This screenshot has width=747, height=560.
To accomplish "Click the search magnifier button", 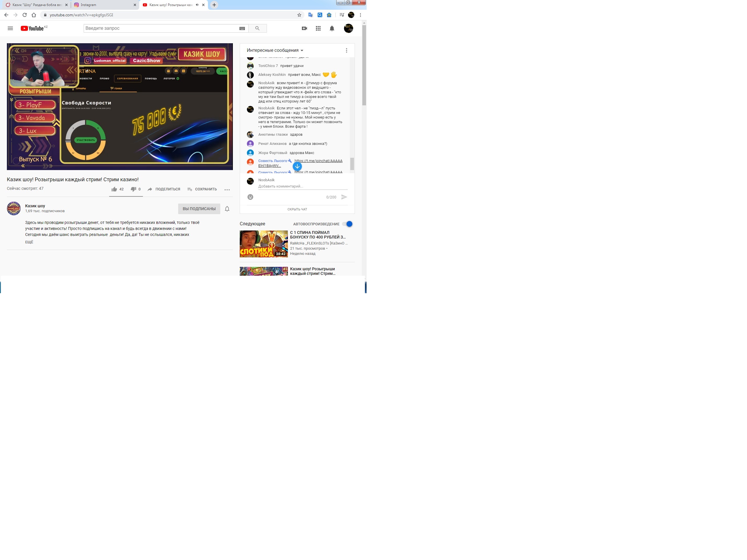I will 257,28.
